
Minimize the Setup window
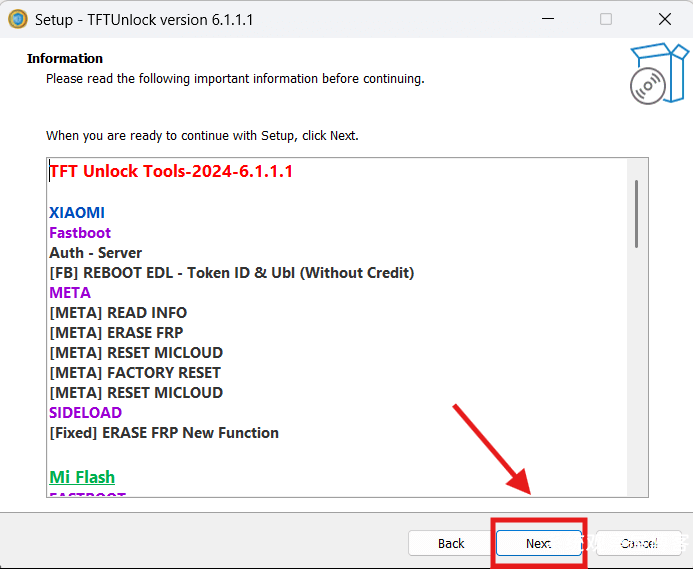[548, 19]
